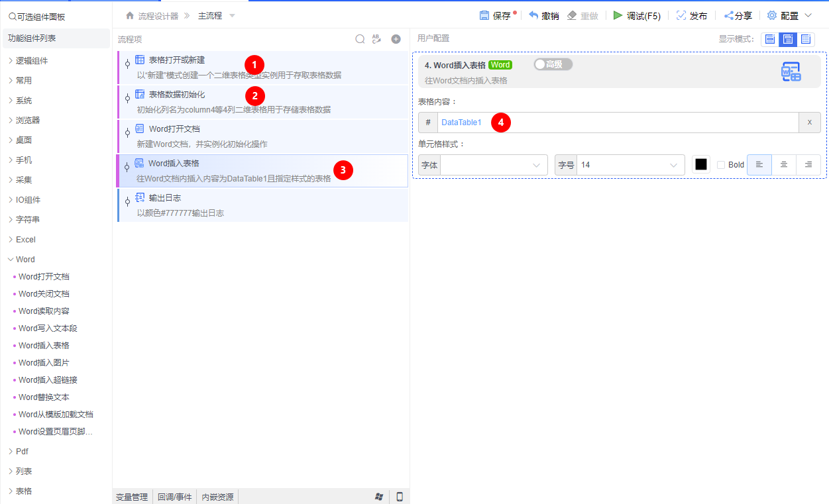The width and height of the screenshot is (829, 504).
Task: Toggle the 高级 advanced switch
Action: [x=552, y=64]
